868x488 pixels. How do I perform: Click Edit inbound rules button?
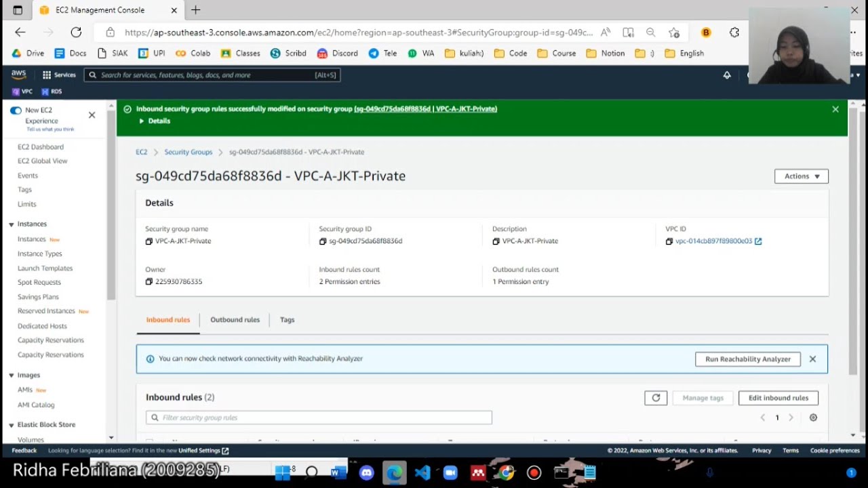pos(778,398)
